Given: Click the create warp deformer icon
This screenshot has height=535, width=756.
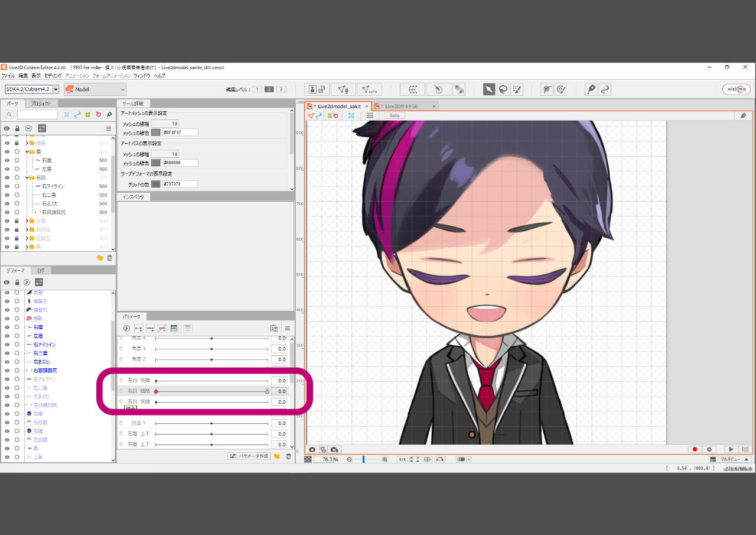Looking at the screenshot, I should [x=412, y=89].
